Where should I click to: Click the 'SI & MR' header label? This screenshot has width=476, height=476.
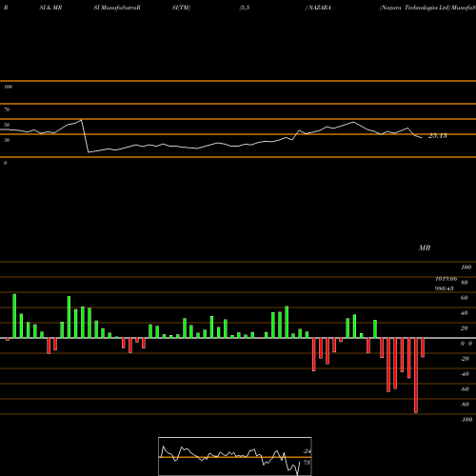(50, 8)
